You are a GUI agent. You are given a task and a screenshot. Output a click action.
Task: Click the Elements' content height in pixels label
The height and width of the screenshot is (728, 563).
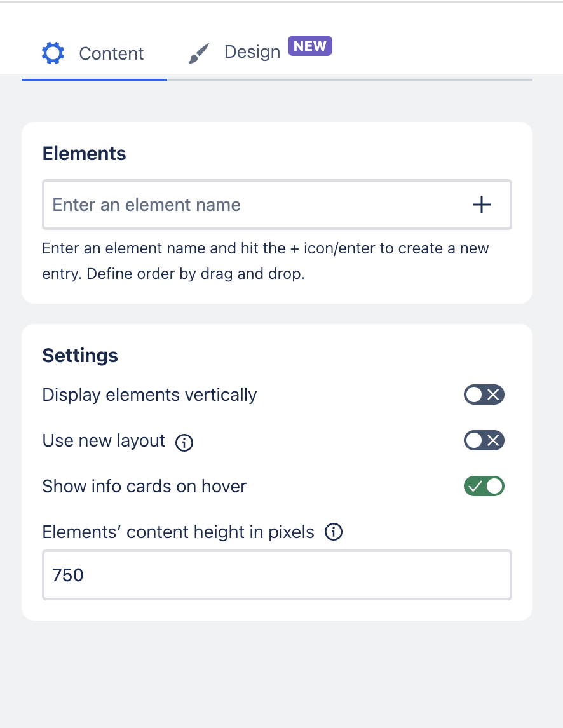click(178, 532)
